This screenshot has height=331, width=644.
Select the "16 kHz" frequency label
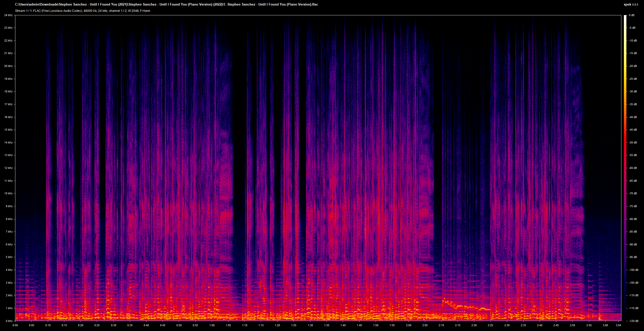click(x=8, y=117)
